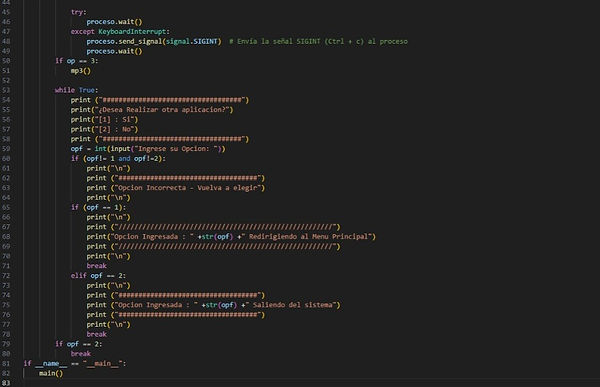Click the hash string on line 54

[172, 100]
